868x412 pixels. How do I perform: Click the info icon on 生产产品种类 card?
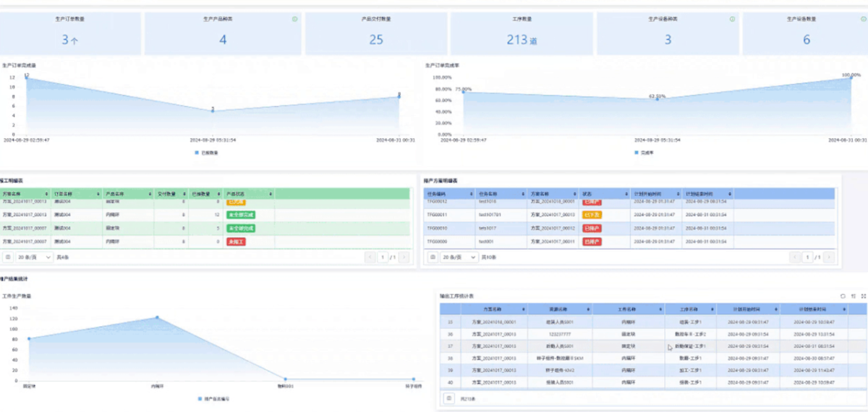point(294,20)
